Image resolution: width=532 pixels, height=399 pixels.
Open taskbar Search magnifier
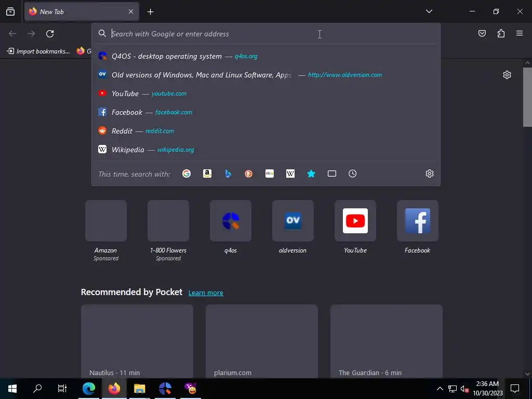(37, 389)
